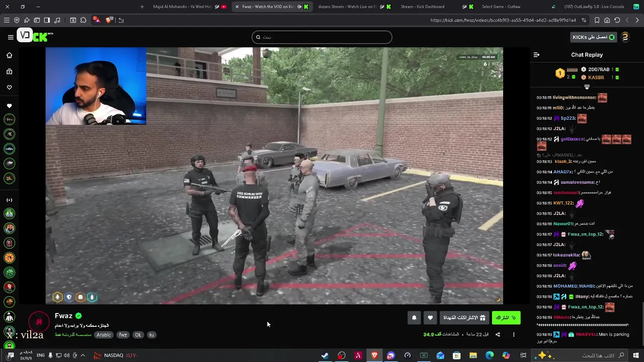Click the Windows Start button
The width and height of the screenshot is (644, 362).
[636, 355]
